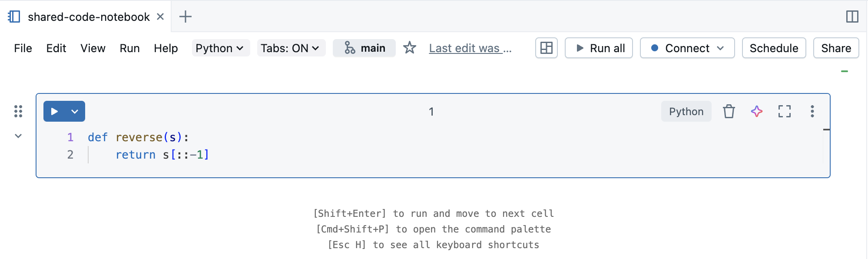Open the Edit menu
Screen dimensions: 868x259
tap(56, 48)
